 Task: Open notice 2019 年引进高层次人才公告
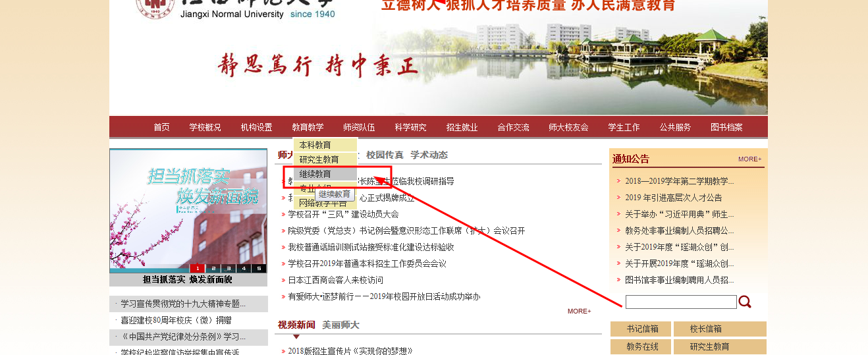point(673,198)
